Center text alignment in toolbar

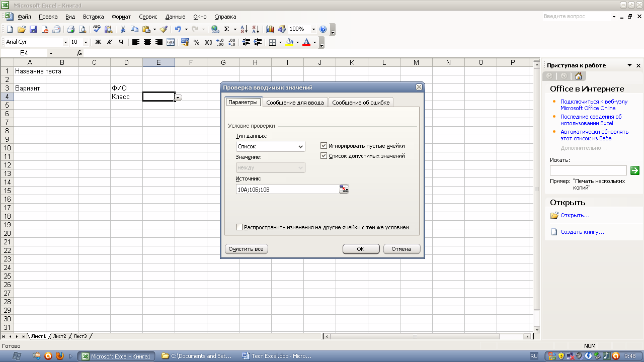(x=147, y=42)
